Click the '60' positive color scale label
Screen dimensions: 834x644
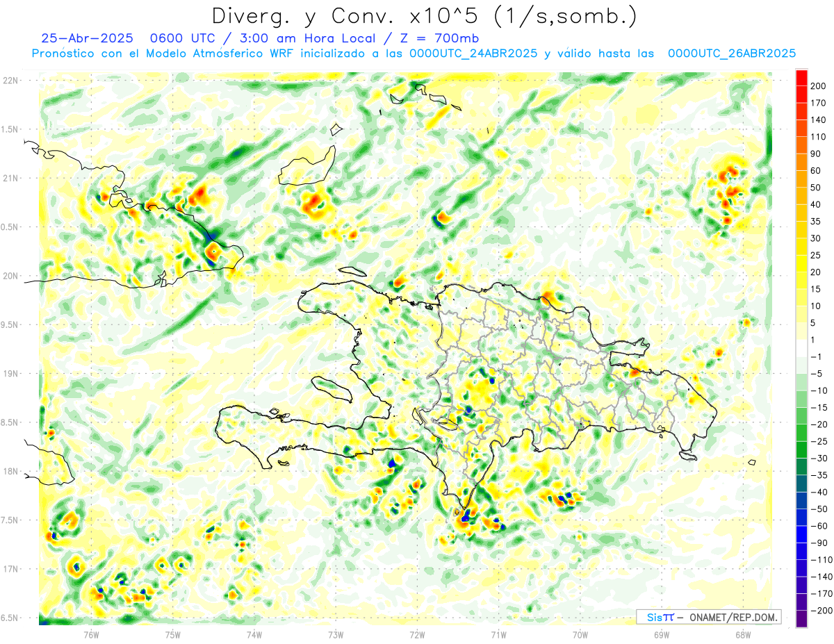point(817,171)
